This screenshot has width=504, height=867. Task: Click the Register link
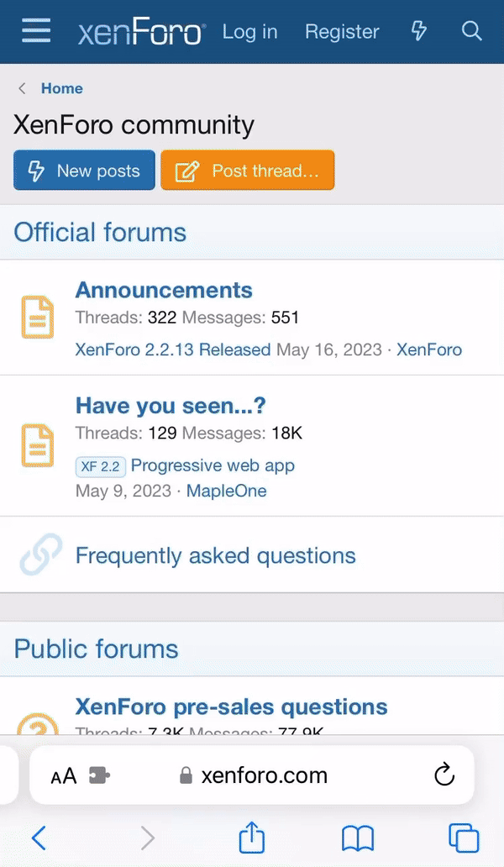click(x=342, y=32)
